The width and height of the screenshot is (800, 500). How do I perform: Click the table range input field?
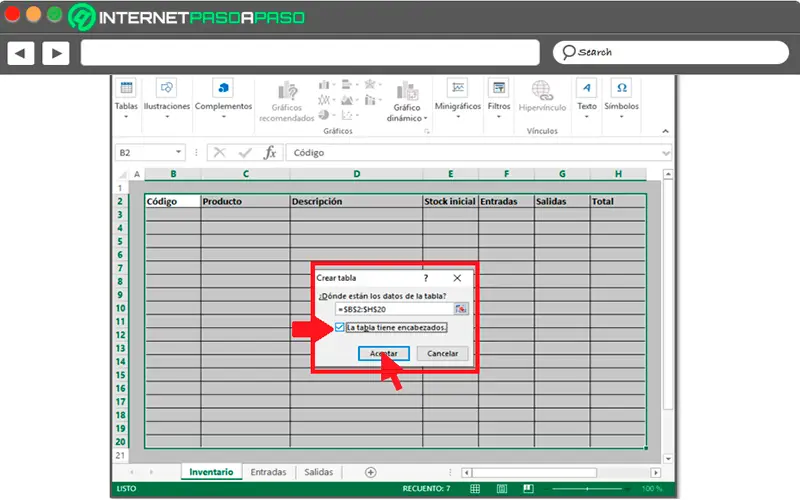click(x=395, y=309)
